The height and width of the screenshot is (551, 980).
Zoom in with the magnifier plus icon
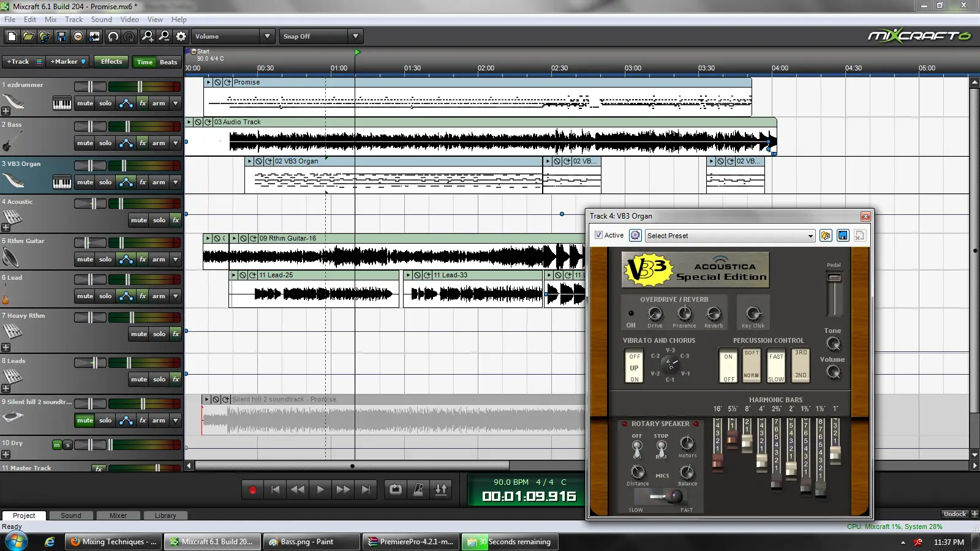click(x=148, y=37)
